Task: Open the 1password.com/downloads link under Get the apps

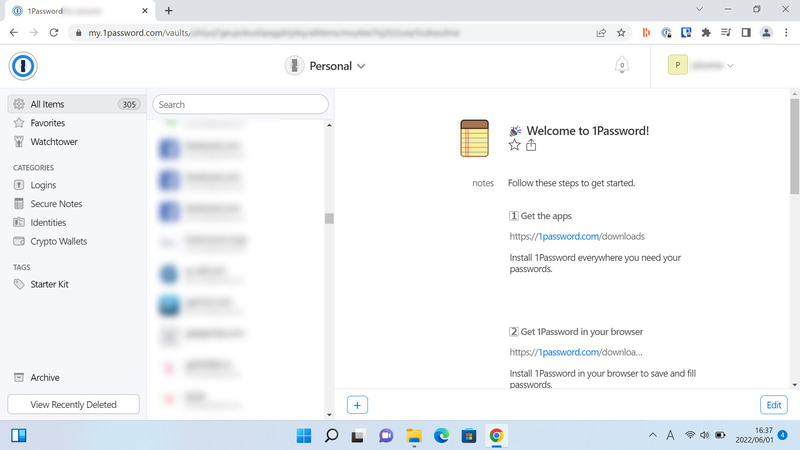Action: (x=577, y=236)
